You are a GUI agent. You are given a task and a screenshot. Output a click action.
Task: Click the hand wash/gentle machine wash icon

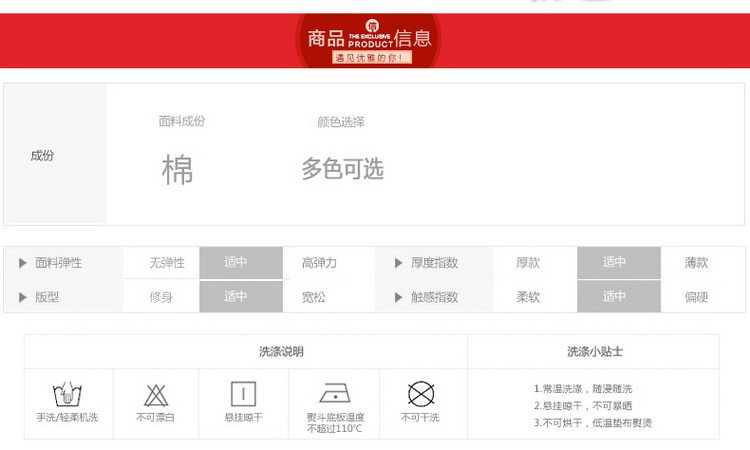67,393
